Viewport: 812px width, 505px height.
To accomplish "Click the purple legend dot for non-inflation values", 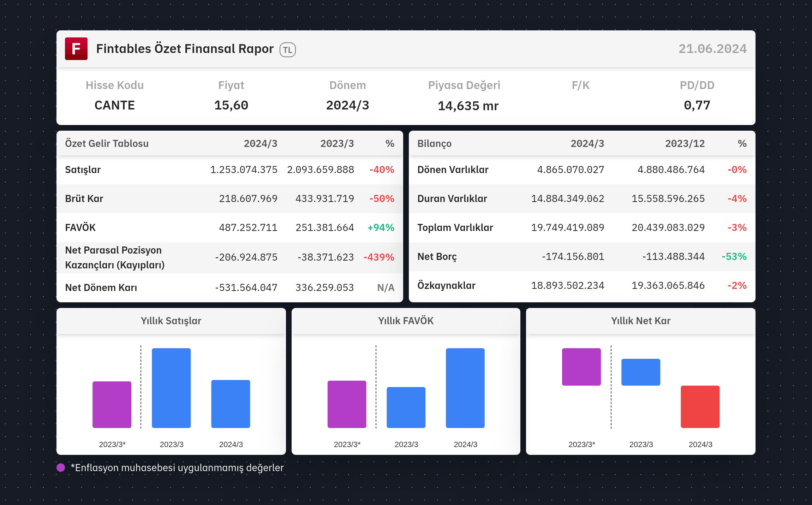I will tap(61, 468).
